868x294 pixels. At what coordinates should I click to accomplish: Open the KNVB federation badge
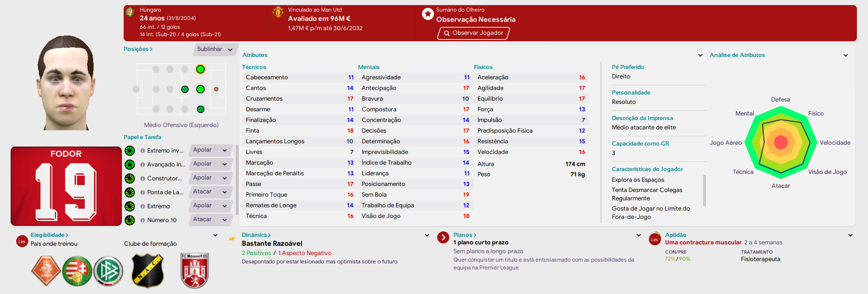pyautogui.click(x=46, y=271)
